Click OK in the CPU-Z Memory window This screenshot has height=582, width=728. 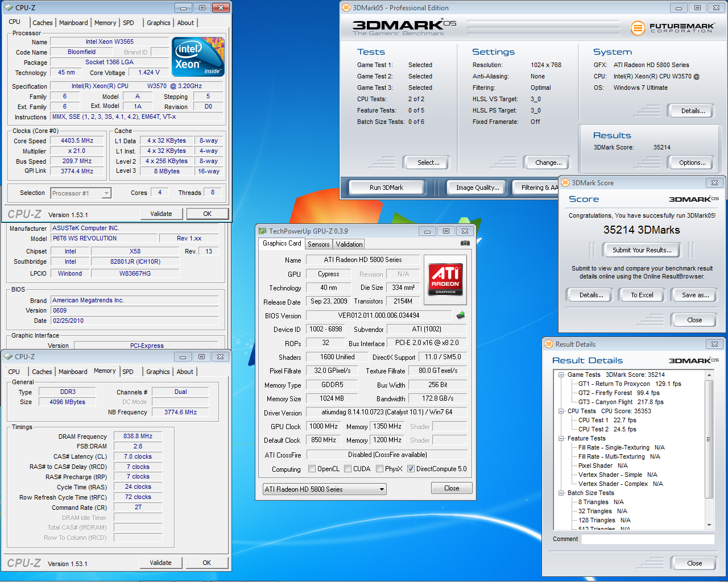pyautogui.click(x=206, y=563)
